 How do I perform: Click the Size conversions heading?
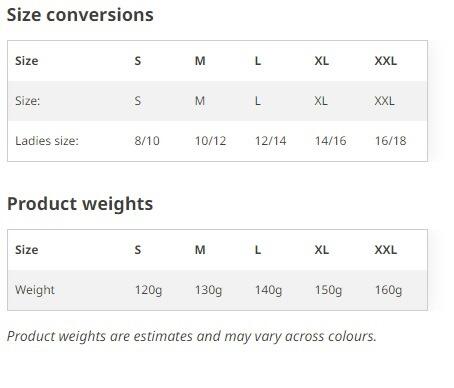coord(80,15)
